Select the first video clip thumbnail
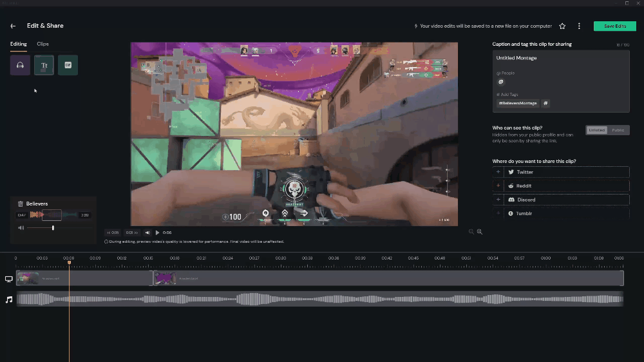This screenshot has height=362, width=644. click(28, 279)
